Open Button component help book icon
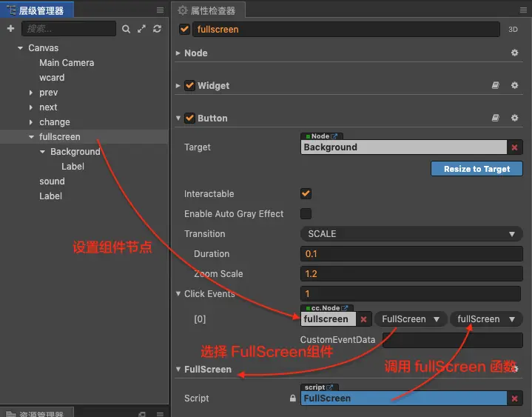This screenshot has width=532, height=417. click(x=495, y=118)
